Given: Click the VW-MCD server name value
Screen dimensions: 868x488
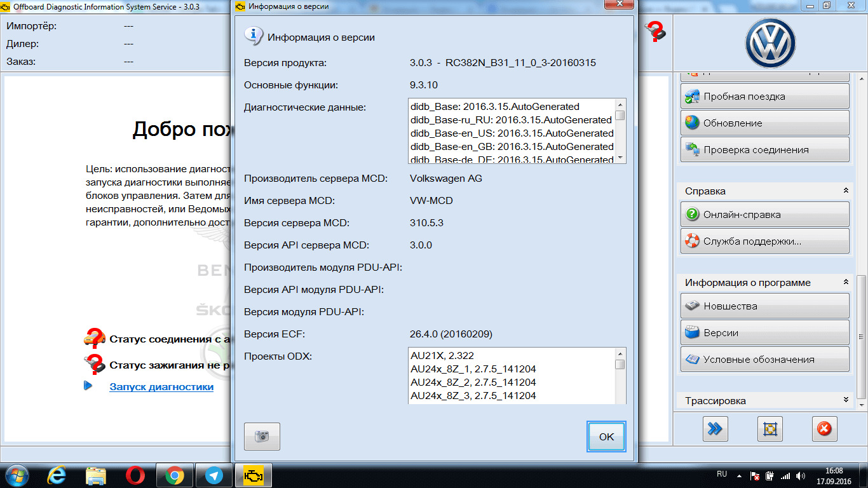Looking at the screenshot, I should [431, 200].
